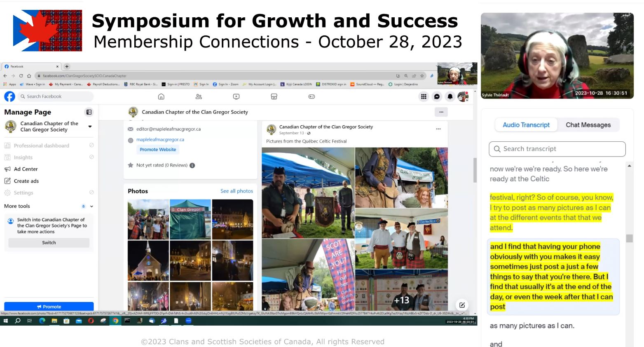Click the transcript scrollbar thumb
644x347 pixels.
(x=629, y=238)
